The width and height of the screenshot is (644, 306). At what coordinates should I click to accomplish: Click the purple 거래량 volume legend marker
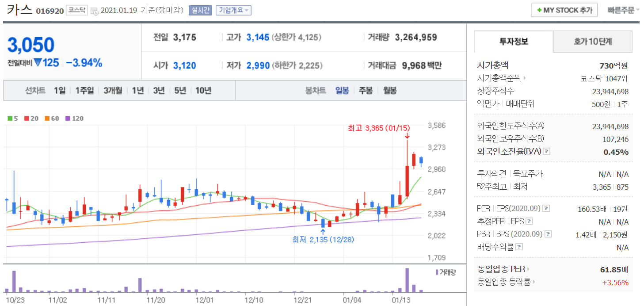point(437,272)
